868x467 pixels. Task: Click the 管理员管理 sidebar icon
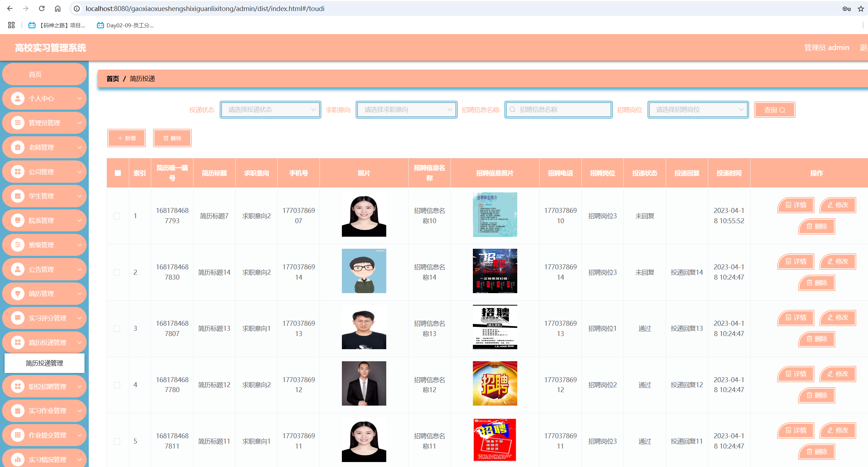point(17,123)
